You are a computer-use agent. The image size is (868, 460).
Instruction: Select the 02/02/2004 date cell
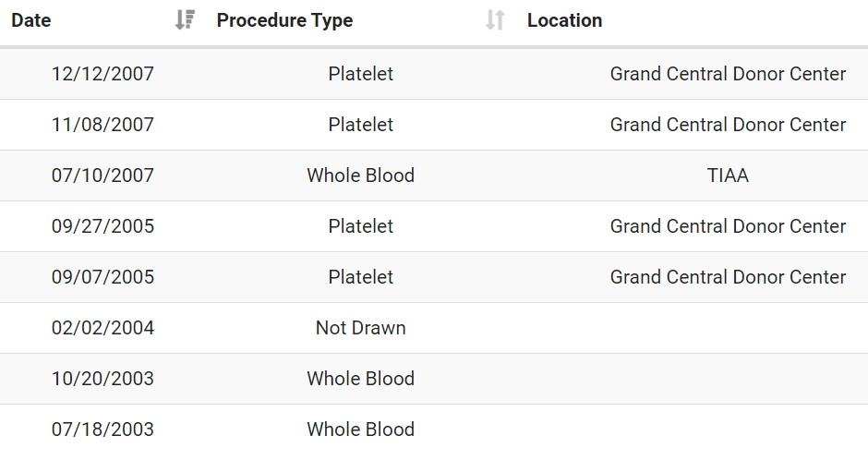tap(102, 328)
